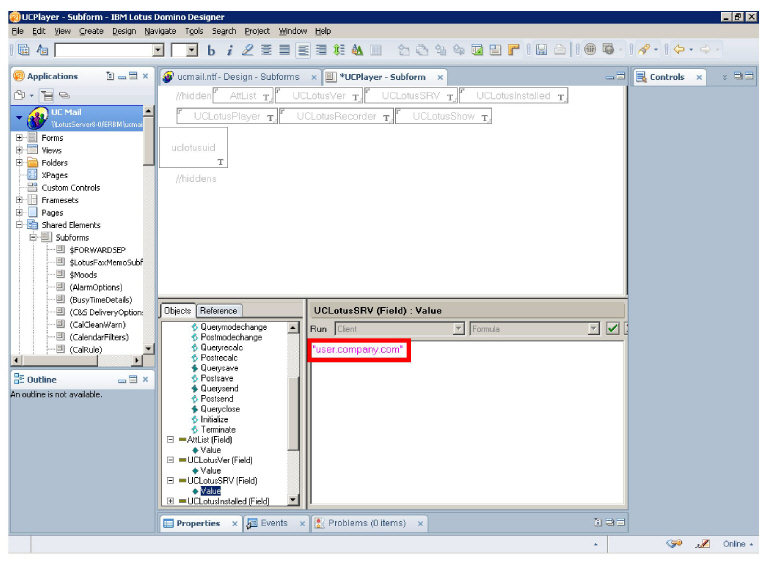Click the forward arrow toolbar icon

click(705, 49)
